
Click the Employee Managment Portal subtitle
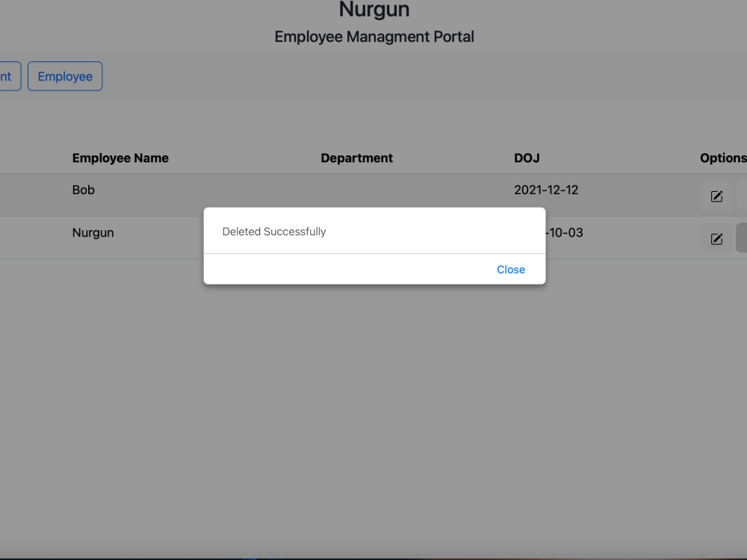pyautogui.click(x=374, y=37)
